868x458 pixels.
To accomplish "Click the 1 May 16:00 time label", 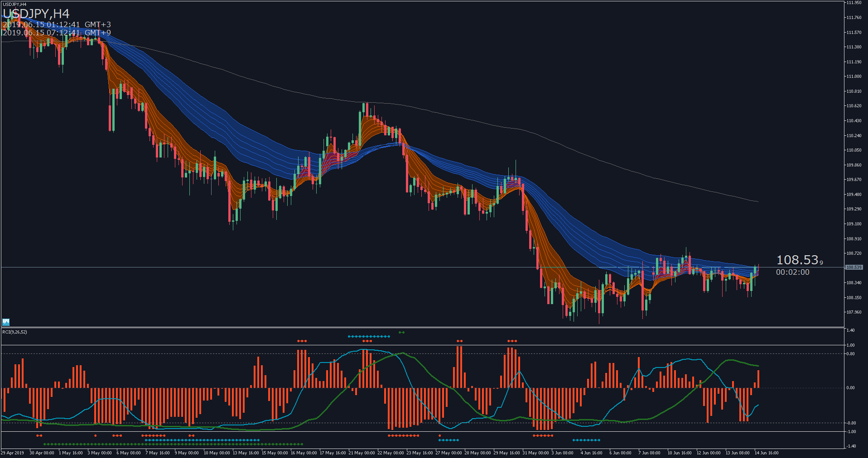I will point(71,453).
